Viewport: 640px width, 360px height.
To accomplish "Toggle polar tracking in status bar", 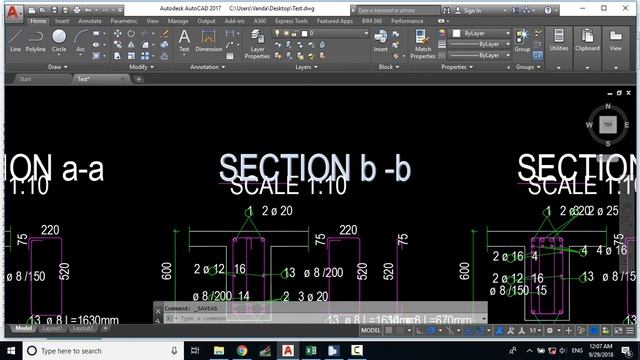I will tap(431, 331).
